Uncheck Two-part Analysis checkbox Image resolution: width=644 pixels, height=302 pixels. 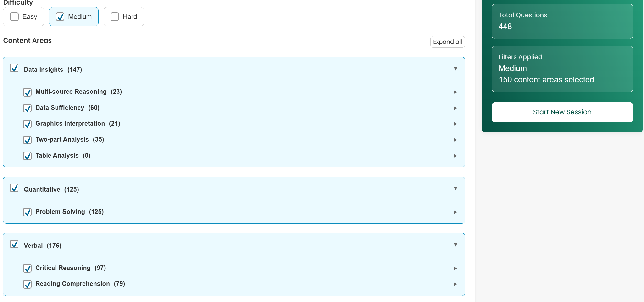27,140
